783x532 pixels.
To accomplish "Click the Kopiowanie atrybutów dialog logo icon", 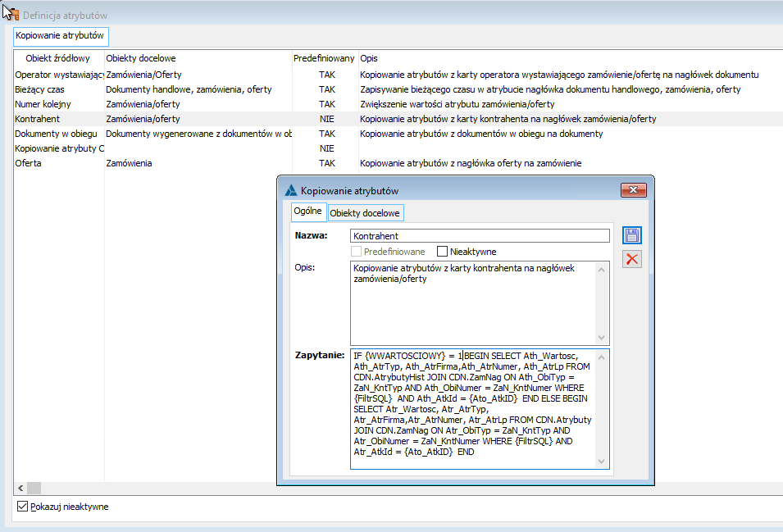I will [290, 191].
